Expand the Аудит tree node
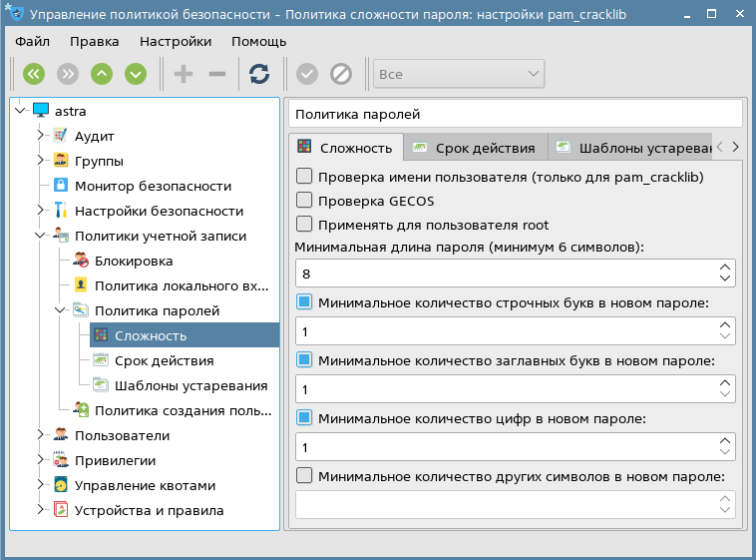Screen dimensions: 756x560 pos(41,135)
